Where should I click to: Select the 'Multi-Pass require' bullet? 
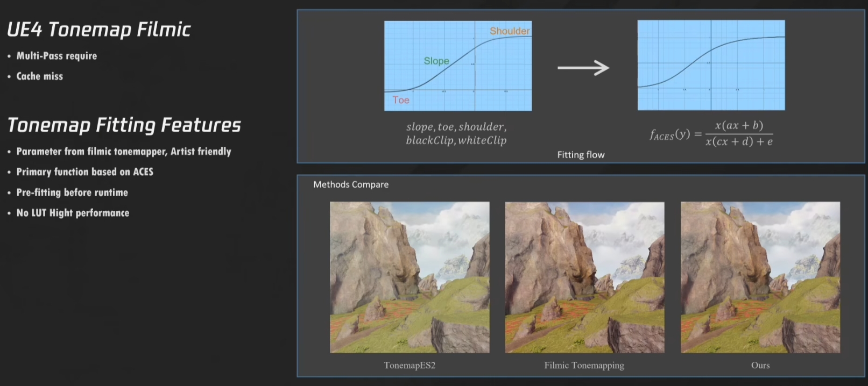(x=57, y=56)
